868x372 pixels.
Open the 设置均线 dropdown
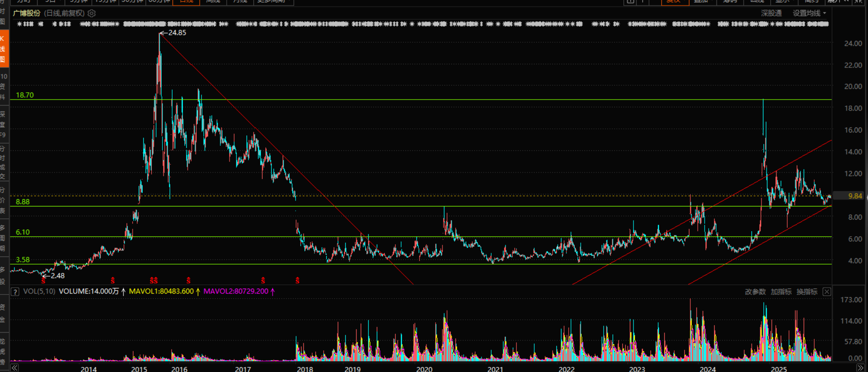pos(809,13)
